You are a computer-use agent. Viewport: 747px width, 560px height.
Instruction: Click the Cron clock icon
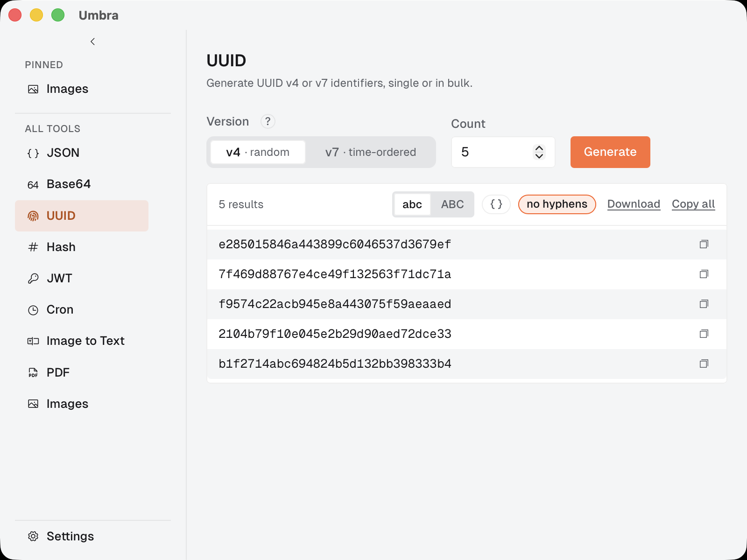pos(33,310)
